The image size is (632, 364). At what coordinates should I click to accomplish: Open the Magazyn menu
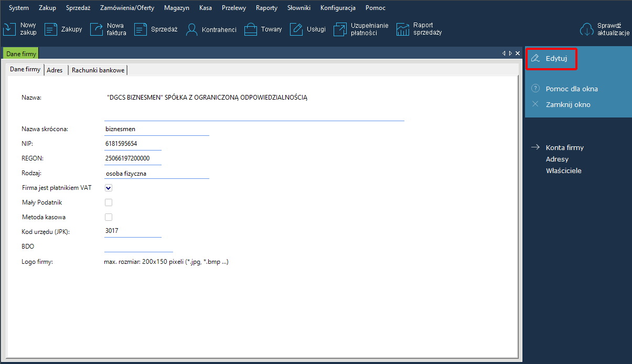tap(176, 8)
